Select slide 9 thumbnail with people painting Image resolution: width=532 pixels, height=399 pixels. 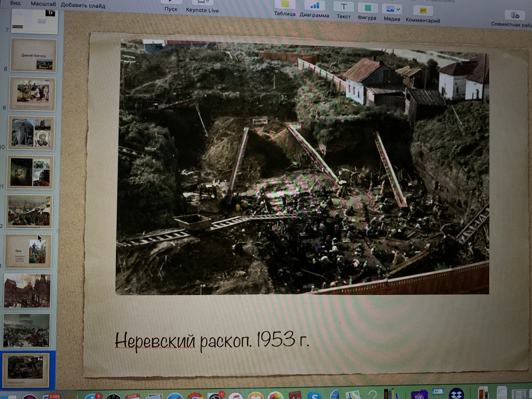pyautogui.click(x=32, y=94)
